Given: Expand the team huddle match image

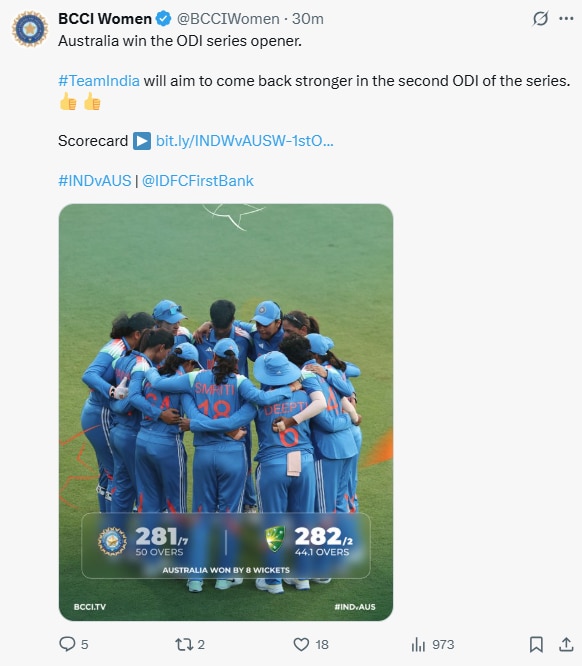Looking at the screenshot, I should point(226,412).
